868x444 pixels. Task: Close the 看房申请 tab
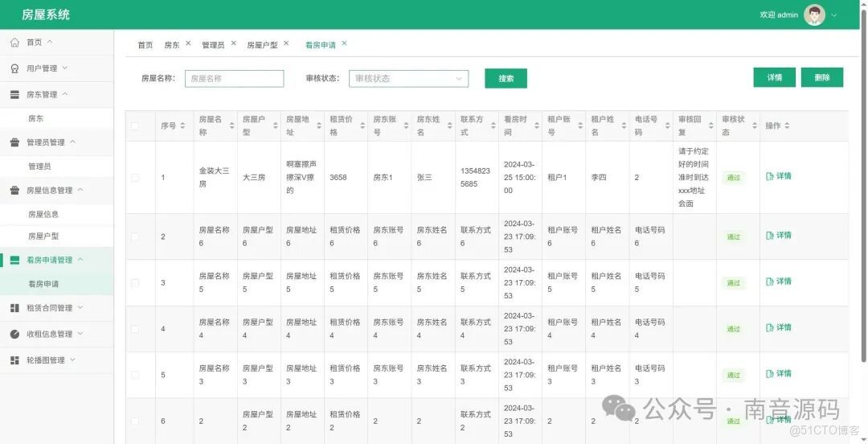344,43
